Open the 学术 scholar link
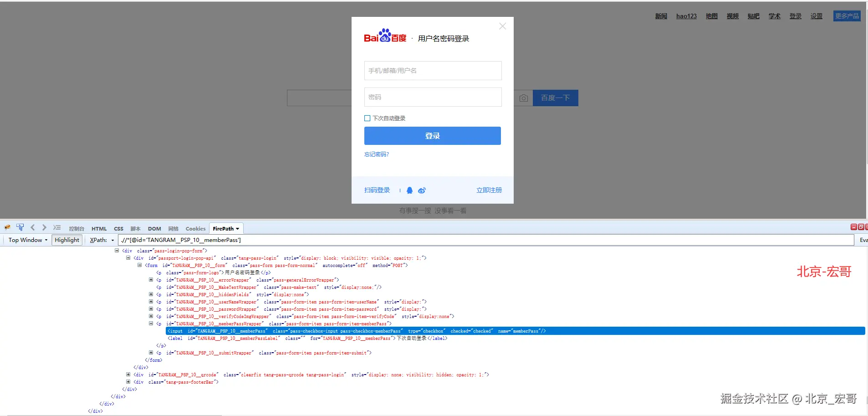The width and height of the screenshot is (868, 416). tap(775, 16)
